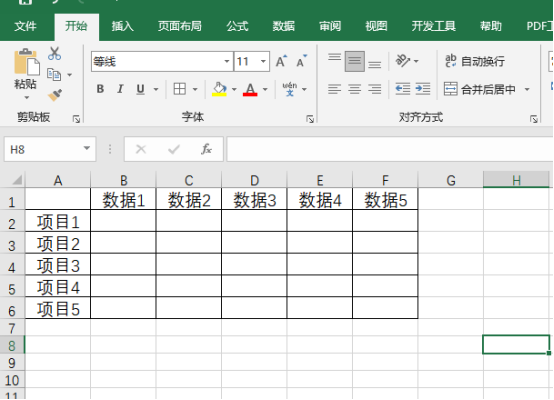Click the Copy icon

[x=54, y=75]
